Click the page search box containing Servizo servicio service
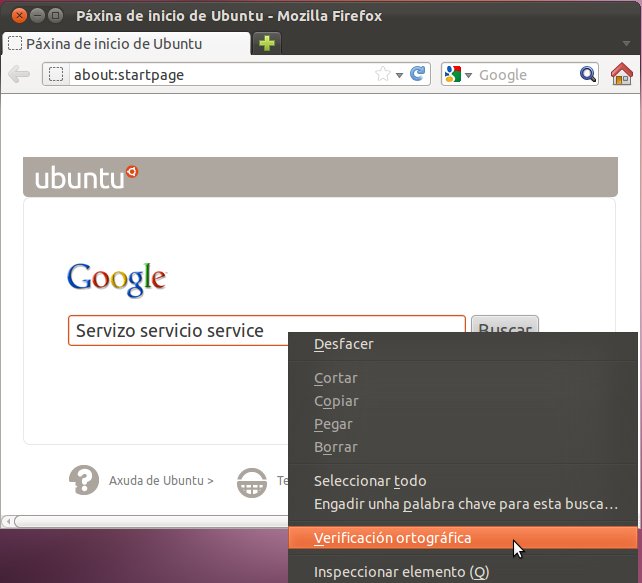642x583 pixels. [x=267, y=330]
